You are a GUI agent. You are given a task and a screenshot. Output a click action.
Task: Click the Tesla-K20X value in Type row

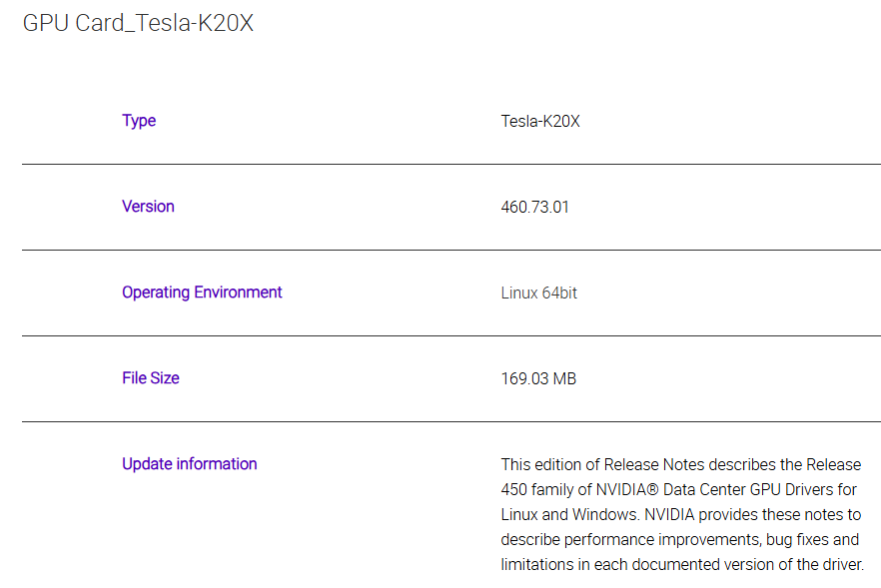pyautogui.click(x=540, y=122)
